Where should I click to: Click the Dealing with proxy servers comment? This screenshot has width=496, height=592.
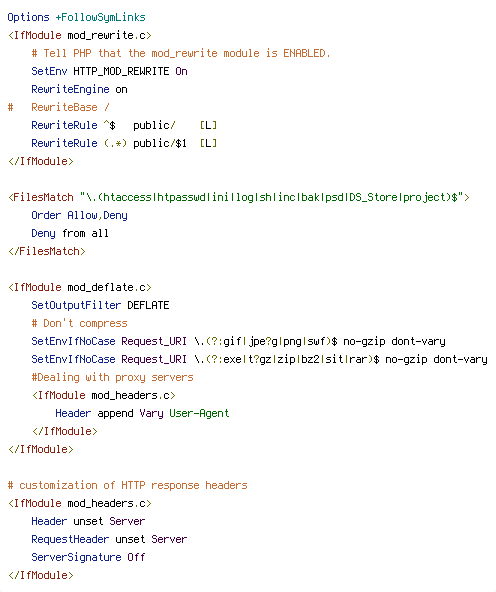tap(112, 378)
